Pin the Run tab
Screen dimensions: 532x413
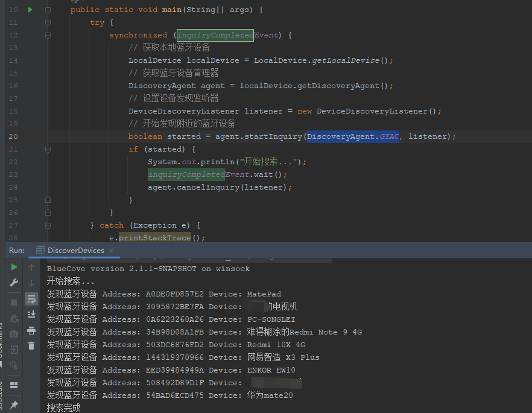tap(14, 405)
